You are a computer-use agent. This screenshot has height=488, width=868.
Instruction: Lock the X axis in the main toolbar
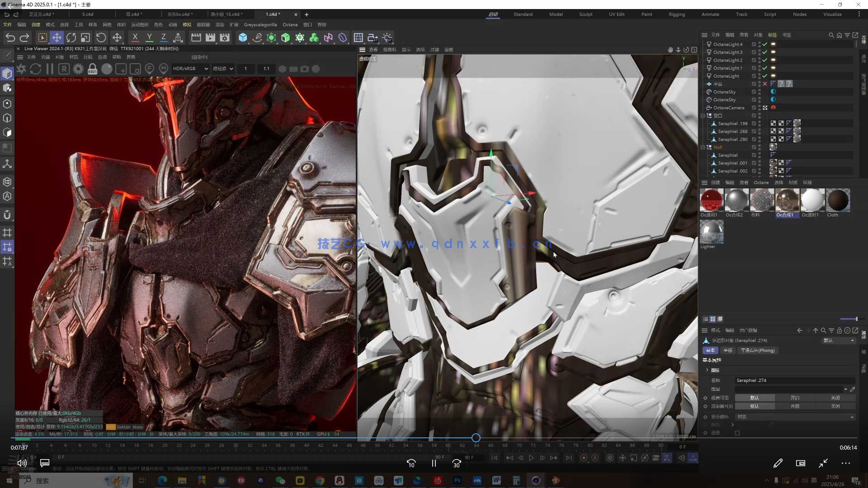point(135,38)
